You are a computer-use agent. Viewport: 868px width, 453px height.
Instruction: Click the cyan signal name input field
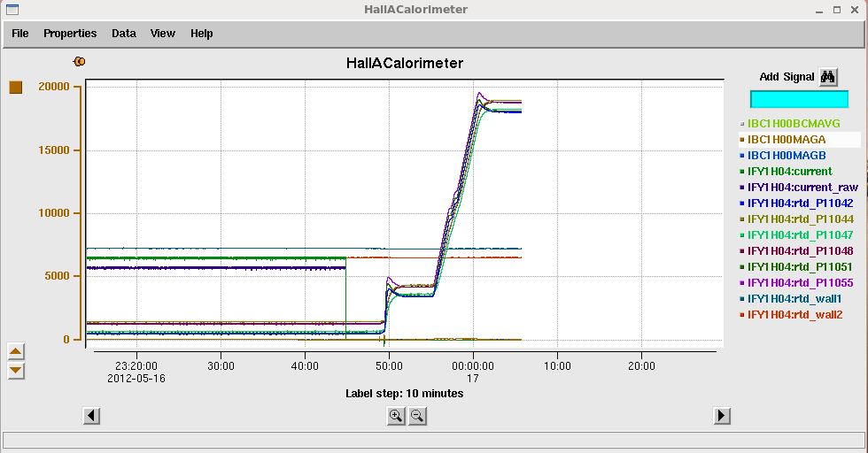[799, 100]
